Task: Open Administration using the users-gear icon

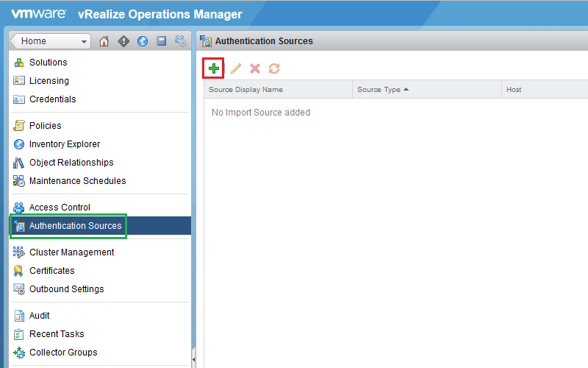Action: [x=180, y=41]
